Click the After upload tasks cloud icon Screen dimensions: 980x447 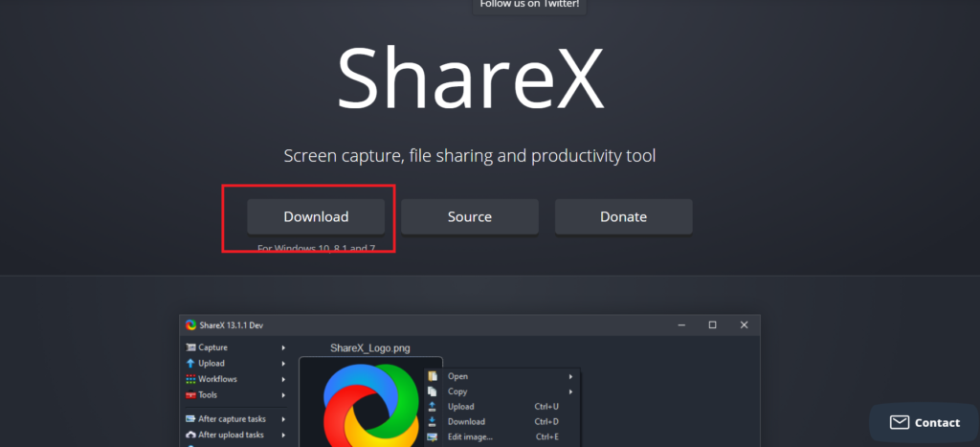[190, 435]
